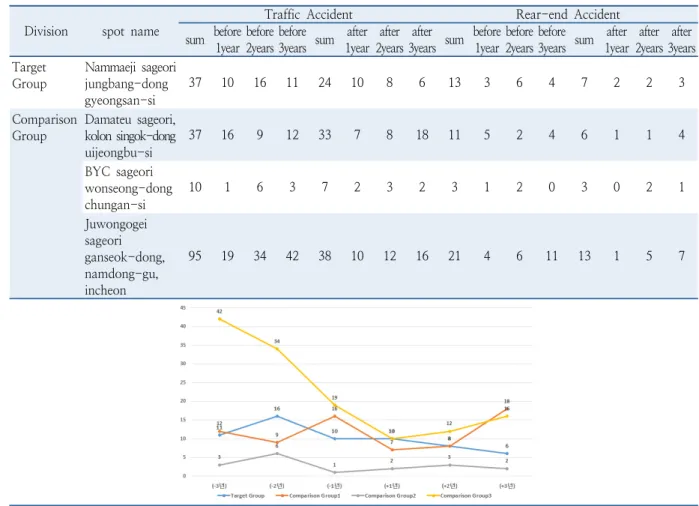The width and height of the screenshot is (699, 506).
Task: Click the (-2년) x-axis label
Action: click(277, 485)
